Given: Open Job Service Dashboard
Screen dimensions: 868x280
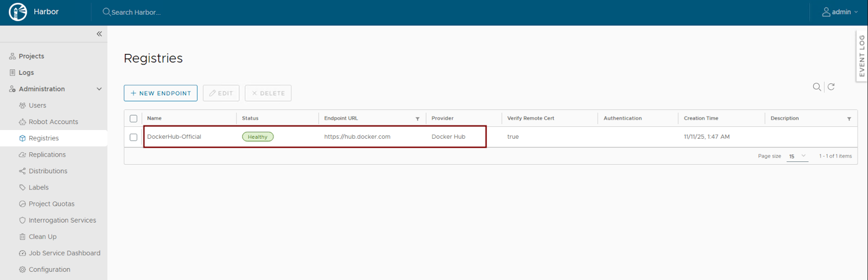Looking at the screenshot, I should pos(65,253).
